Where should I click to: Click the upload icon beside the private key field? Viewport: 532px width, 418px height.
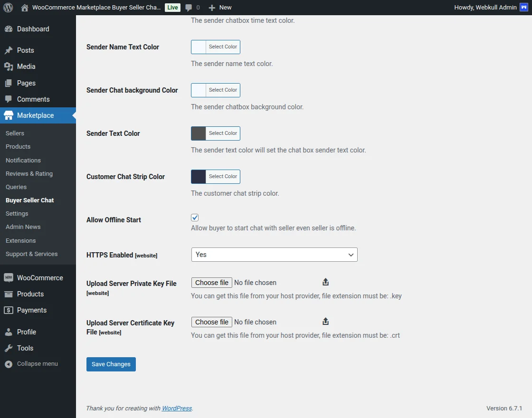tap(325, 281)
